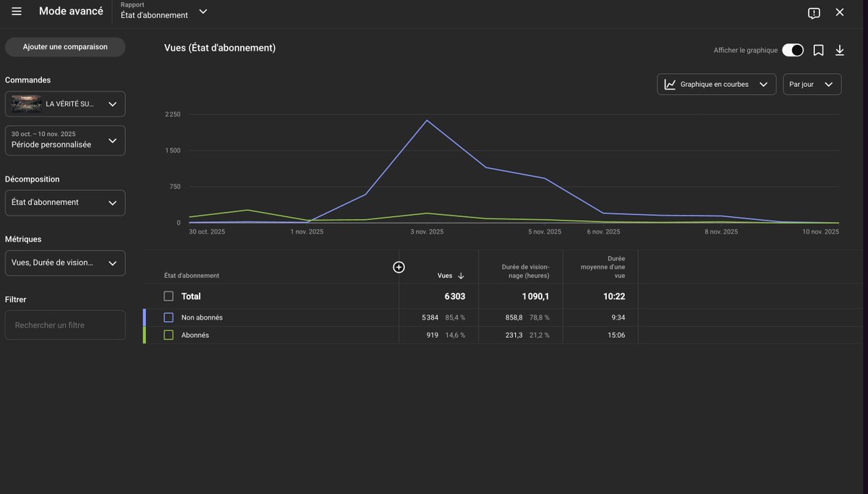The height and width of the screenshot is (494, 868).
Task: Click the blue line peak on chart
Action: pyautogui.click(x=427, y=120)
